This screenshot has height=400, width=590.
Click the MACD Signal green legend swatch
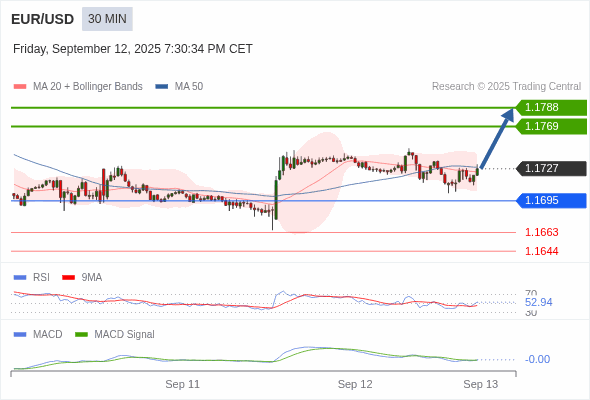(x=82, y=335)
